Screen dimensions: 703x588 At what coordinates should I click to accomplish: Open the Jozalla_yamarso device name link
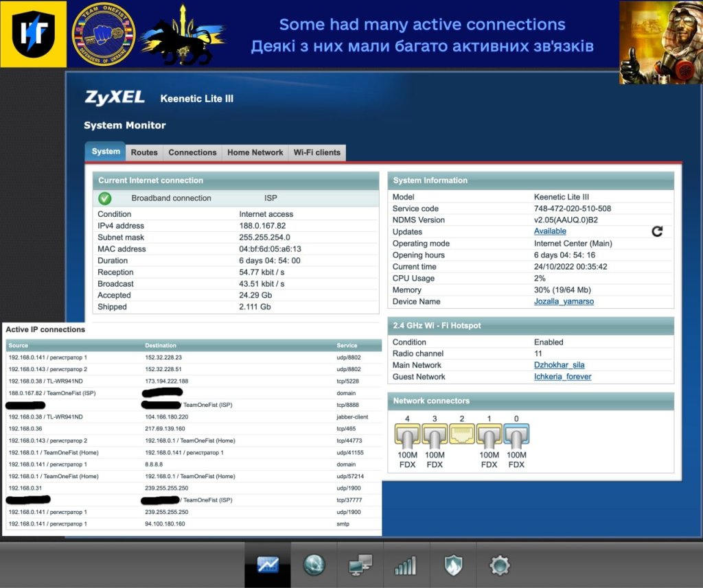pyautogui.click(x=564, y=301)
